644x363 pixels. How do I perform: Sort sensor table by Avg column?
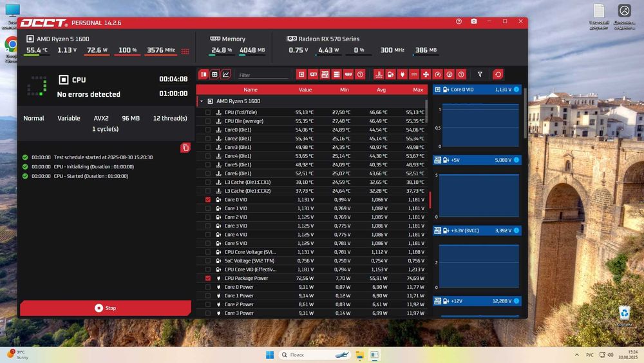[x=381, y=90]
